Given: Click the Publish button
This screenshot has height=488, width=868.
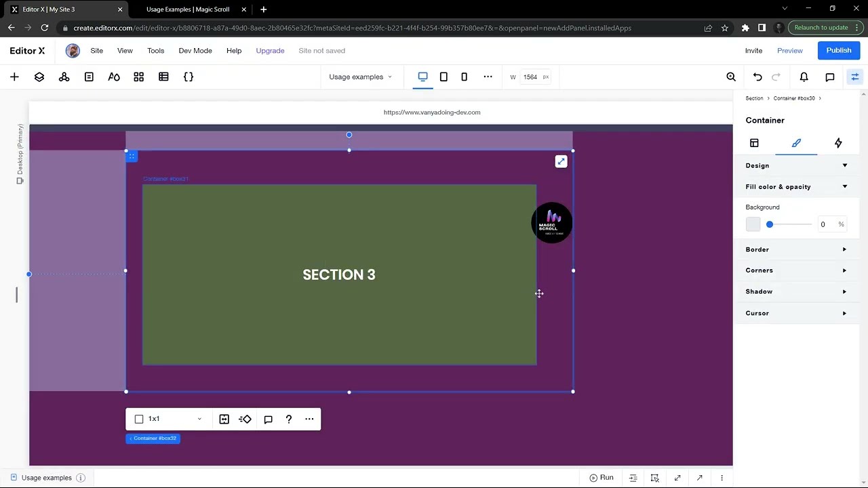Looking at the screenshot, I should click(839, 51).
